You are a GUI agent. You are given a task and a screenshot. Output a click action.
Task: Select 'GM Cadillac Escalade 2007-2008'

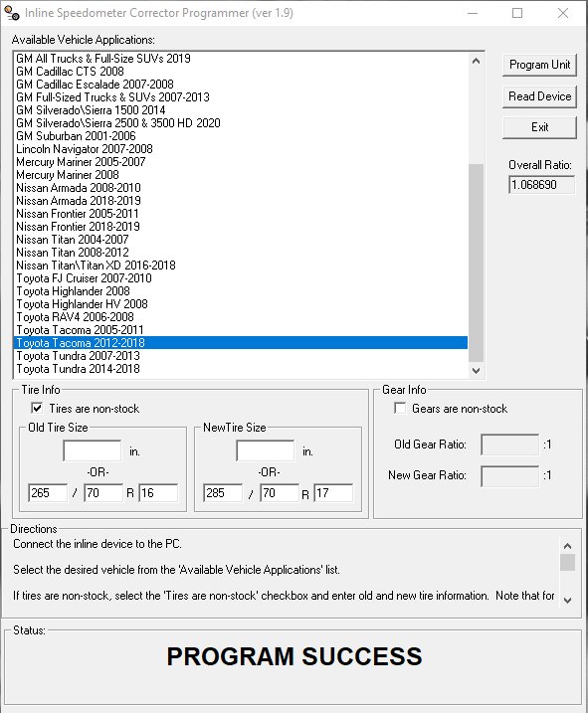click(x=241, y=85)
